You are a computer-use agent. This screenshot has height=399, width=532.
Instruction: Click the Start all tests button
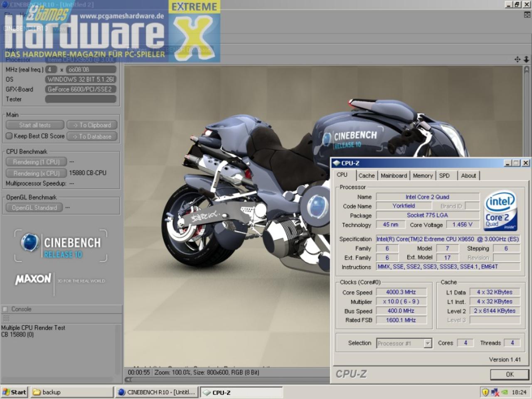point(35,125)
